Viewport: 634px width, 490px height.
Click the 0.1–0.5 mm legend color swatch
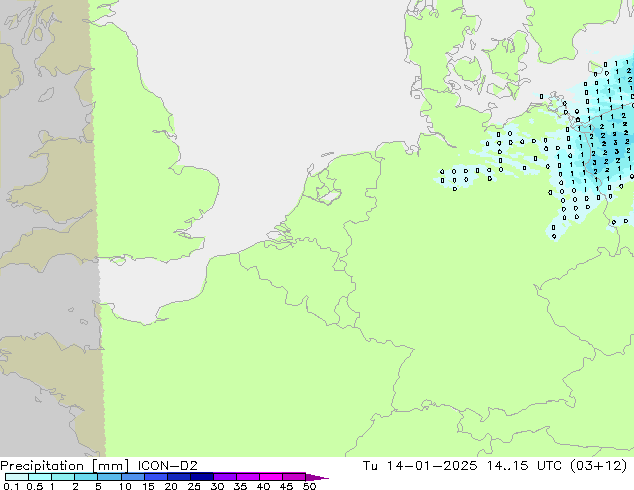click(x=17, y=477)
